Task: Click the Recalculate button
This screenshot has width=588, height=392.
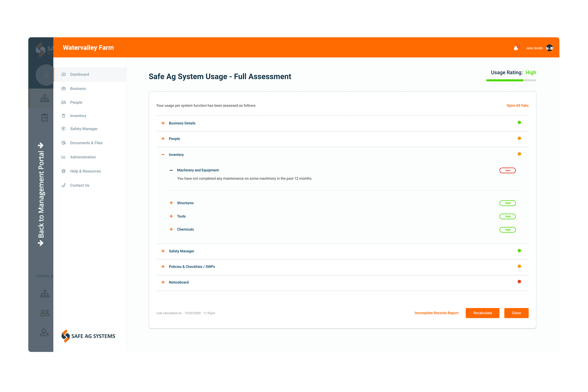Action: (x=482, y=313)
